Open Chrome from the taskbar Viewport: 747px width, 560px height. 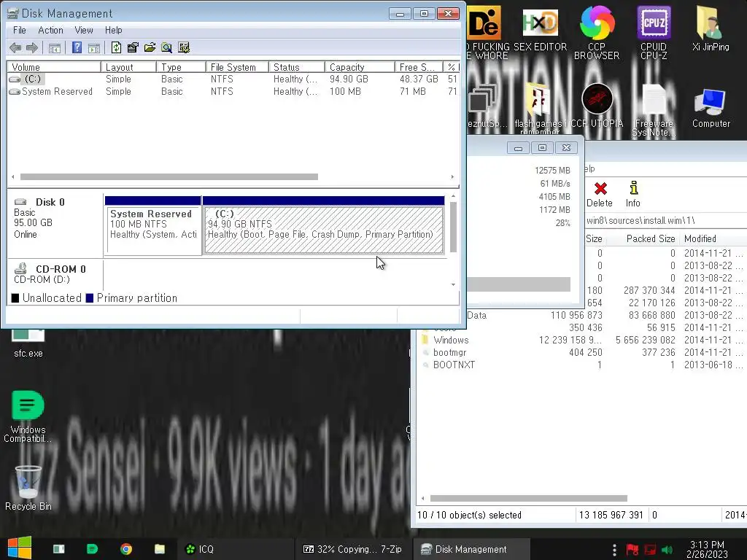point(126,549)
